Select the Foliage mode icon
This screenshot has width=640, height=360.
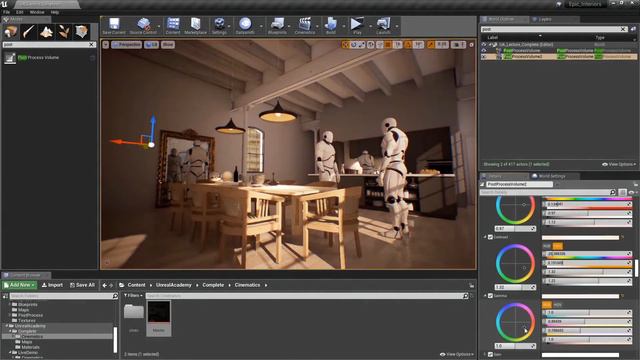(x=64, y=31)
